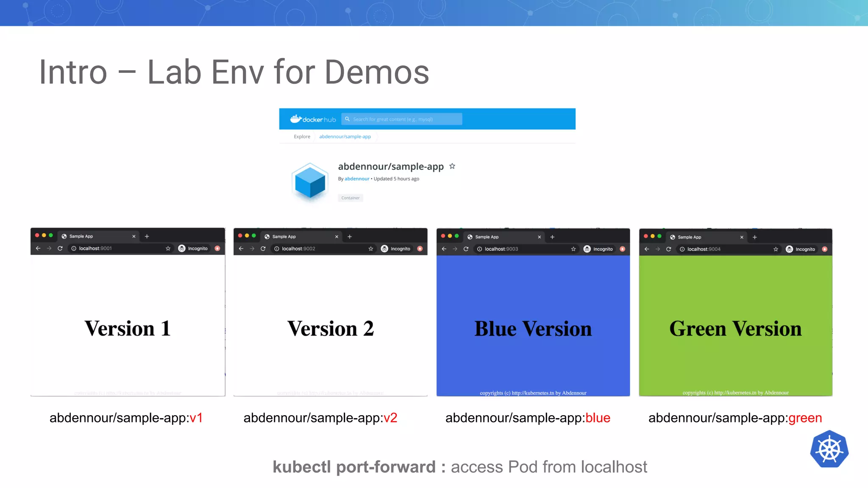868x488 pixels.
Task: Click the blue cube repository icon
Action: [310, 182]
